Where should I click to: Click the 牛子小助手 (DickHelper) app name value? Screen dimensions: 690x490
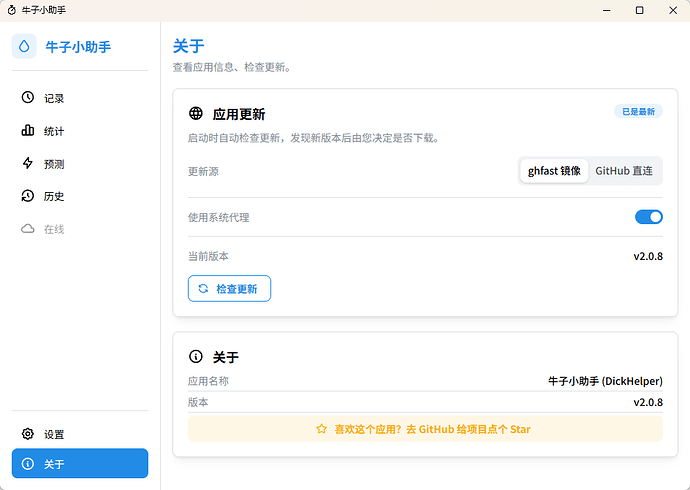pos(605,381)
